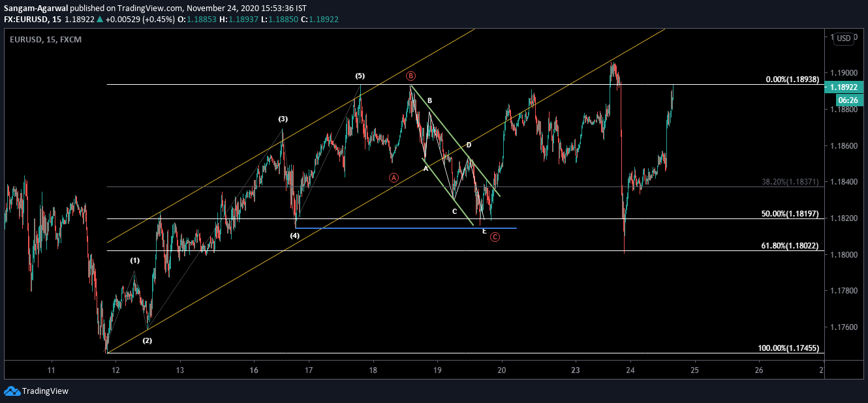Click the red circled B wave marker
Screen dimensions: 868x403
pos(411,76)
